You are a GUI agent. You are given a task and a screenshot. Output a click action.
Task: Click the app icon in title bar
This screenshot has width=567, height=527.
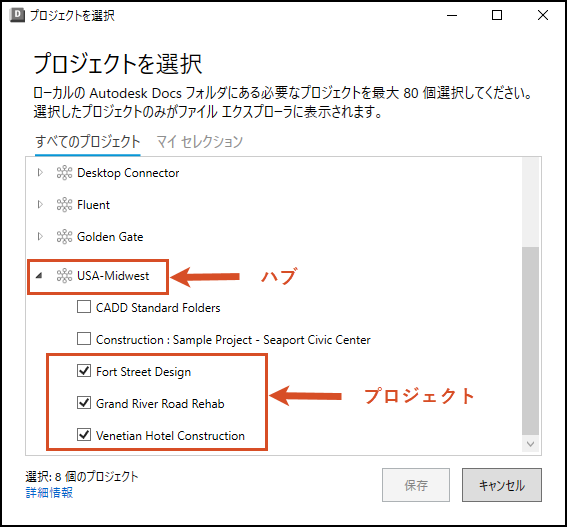coord(17,15)
